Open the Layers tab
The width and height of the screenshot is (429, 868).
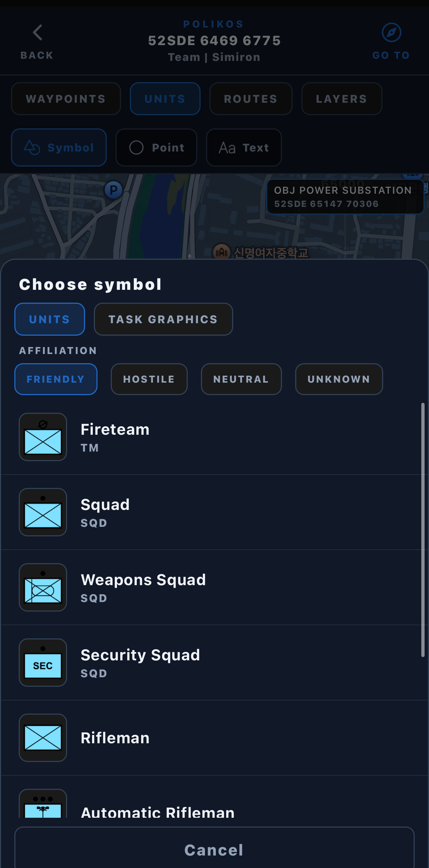coord(342,99)
